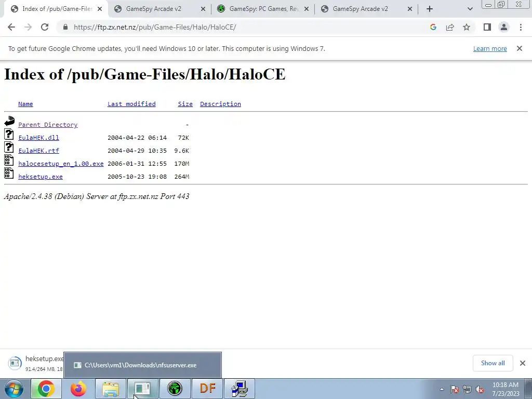Screen dimensions: 532x399
Task: Open the Learn more link
Action: 490,48
